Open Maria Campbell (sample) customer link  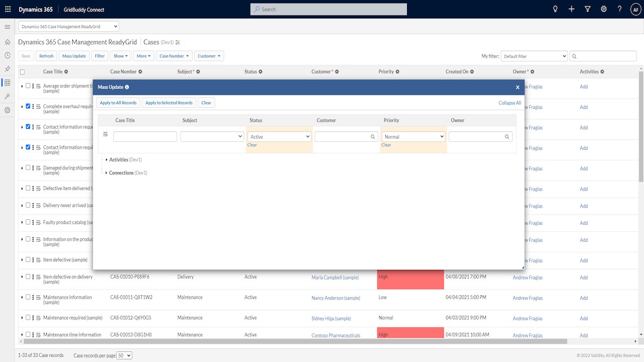(335, 278)
